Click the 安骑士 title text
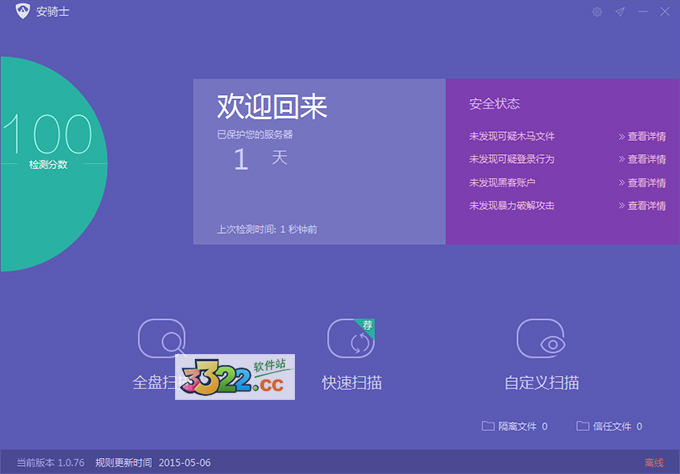 pos(52,12)
